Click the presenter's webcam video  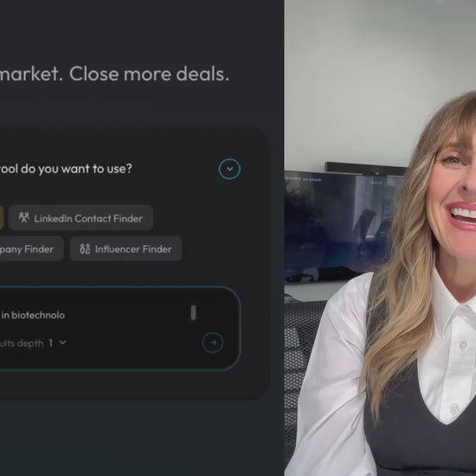click(380, 238)
